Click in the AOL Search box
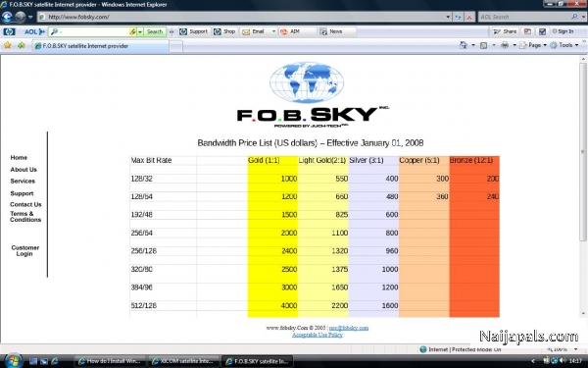This screenshot has height=368, width=588. point(525,17)
